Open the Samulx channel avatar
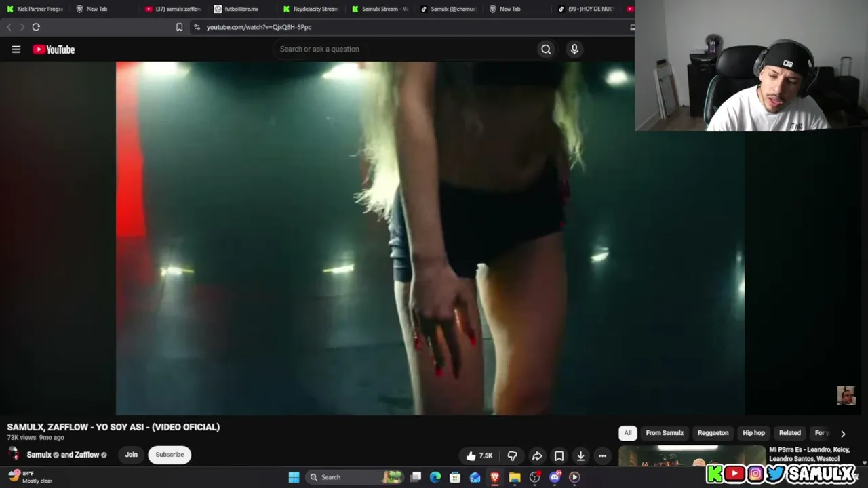The width and height of the screenshot is (868, 488). (14, 454)
